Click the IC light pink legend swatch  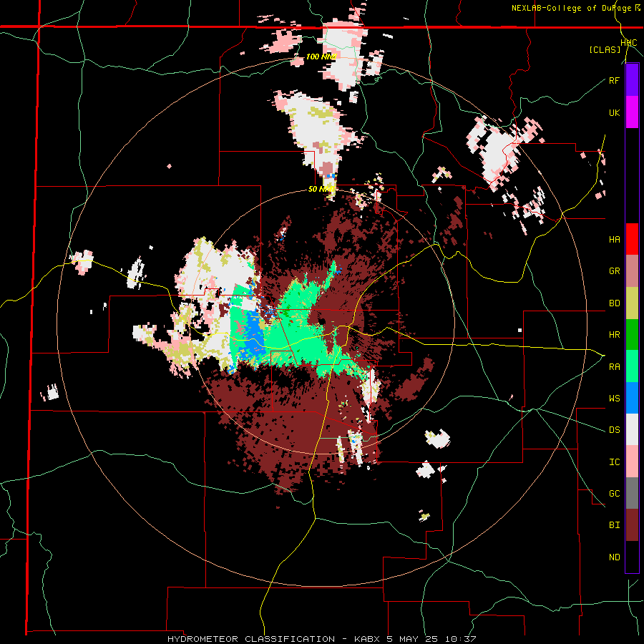(x=632, y=462)
